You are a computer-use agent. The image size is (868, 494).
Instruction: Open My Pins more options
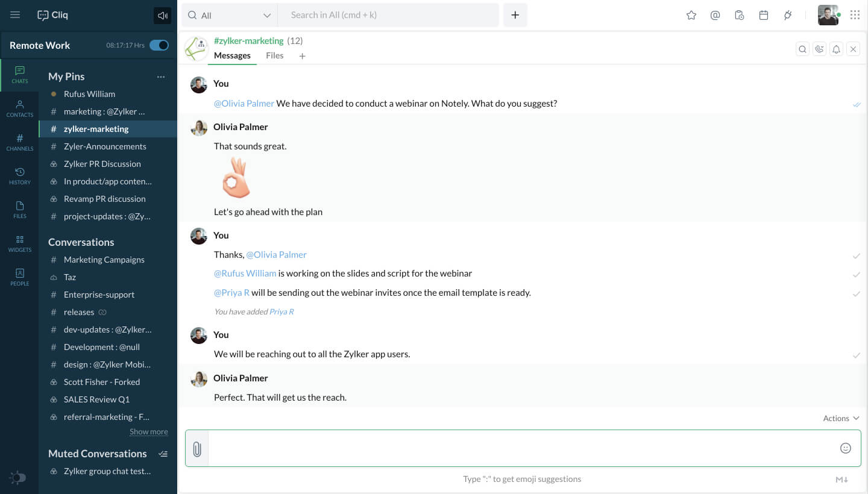[x=161, y=77]
